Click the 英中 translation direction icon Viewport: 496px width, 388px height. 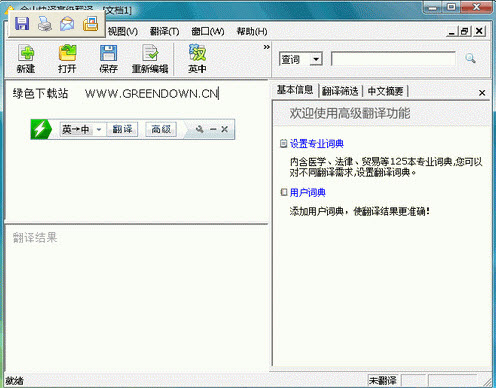197,59
